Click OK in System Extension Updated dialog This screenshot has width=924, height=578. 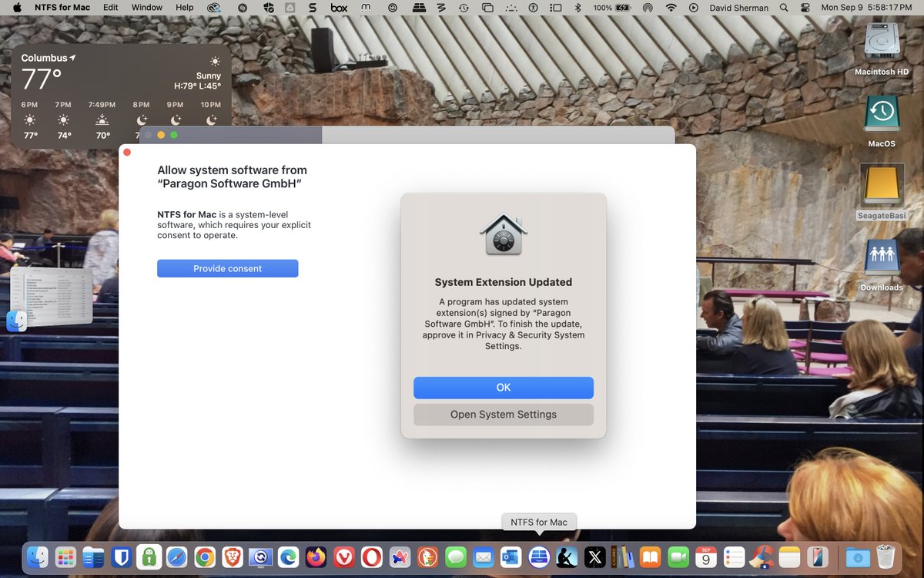click(504, 388)
